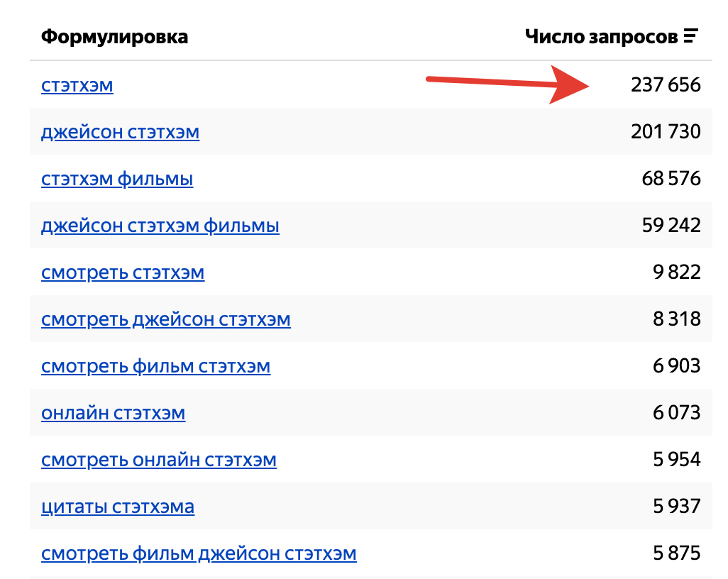The width and height of the screenshot is (728, 579).
Task: Open the джейсон стэтхэм link
Action: point(120,133)
